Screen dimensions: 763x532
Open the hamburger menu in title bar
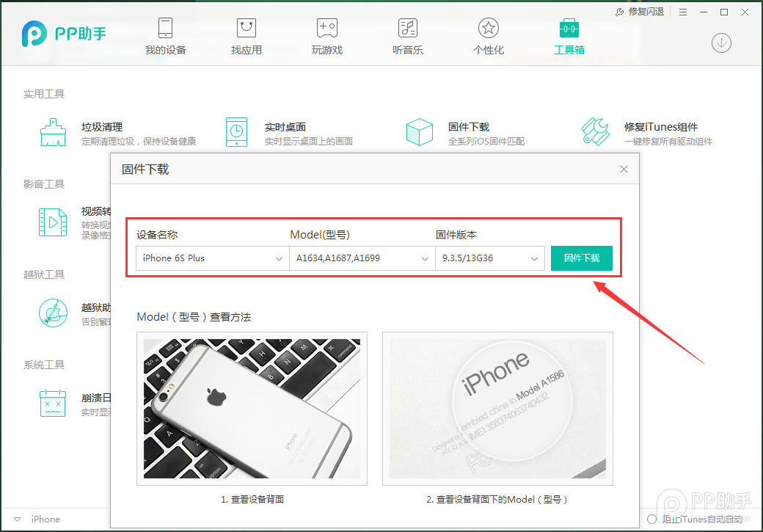click(x=683, y=12)
